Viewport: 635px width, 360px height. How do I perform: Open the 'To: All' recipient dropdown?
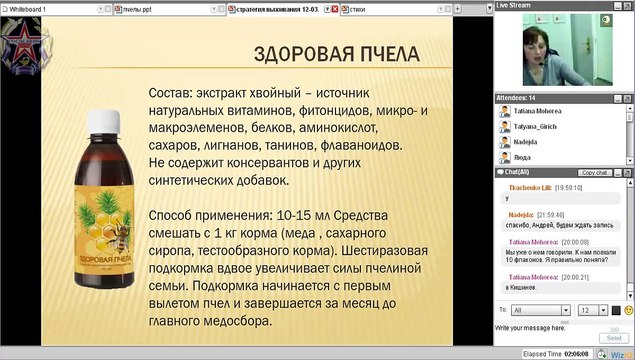point(540,311)
